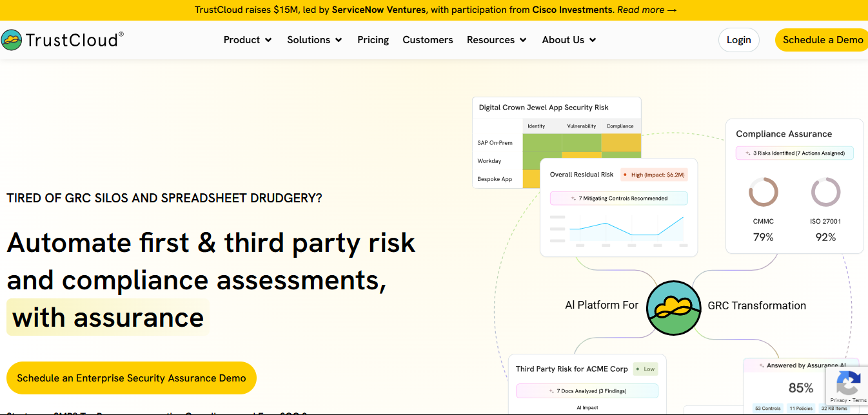The width and height of the screenshot is (868, 415).
Task: Click the reCAPTCHA Terms link
Action: (x=860, y=400)
